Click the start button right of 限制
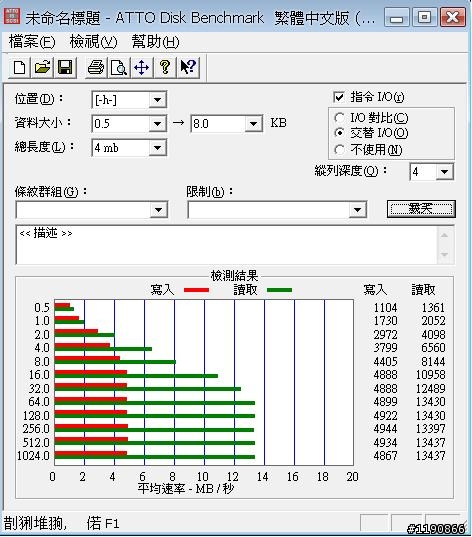 click(x=421, y=209)
